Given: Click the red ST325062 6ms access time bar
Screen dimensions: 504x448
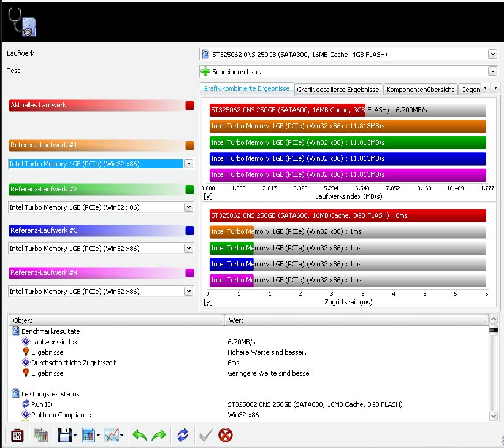Looking at the screenshot, I should 348,215.
